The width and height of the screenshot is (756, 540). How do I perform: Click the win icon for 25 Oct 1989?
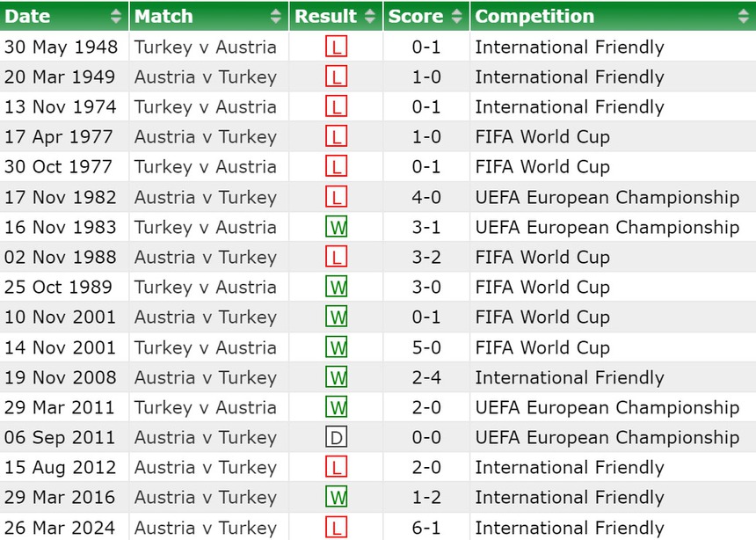tap(336, 287)
